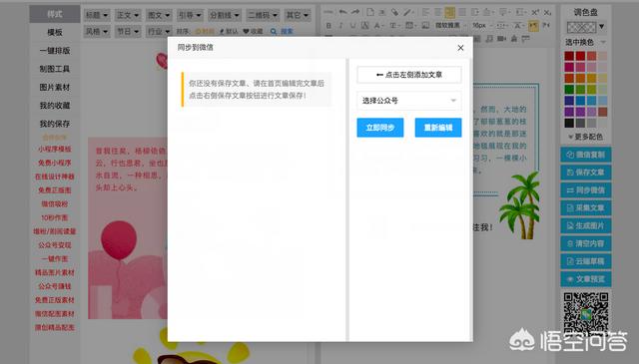Screen dimensions: 639x364
Task: Select the 样式 tab in sidebar
Action: (x=55, y=14)
